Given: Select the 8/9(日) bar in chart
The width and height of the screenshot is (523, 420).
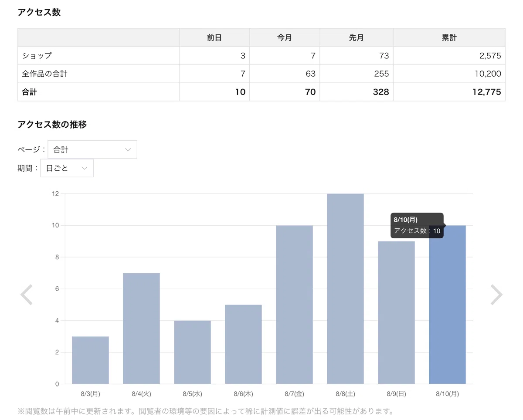Looking at the screenshot, I should pyautogui.click(x=396, y=313).
